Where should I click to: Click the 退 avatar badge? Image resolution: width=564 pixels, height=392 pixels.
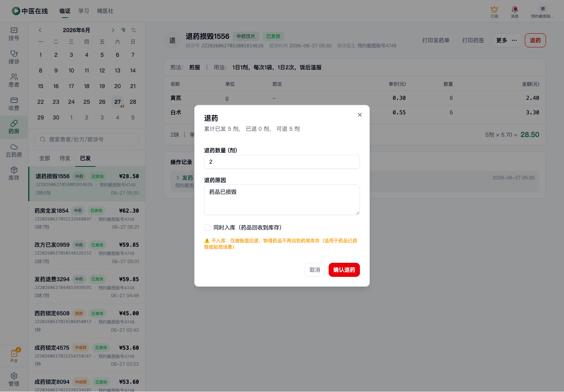(172, 40)
